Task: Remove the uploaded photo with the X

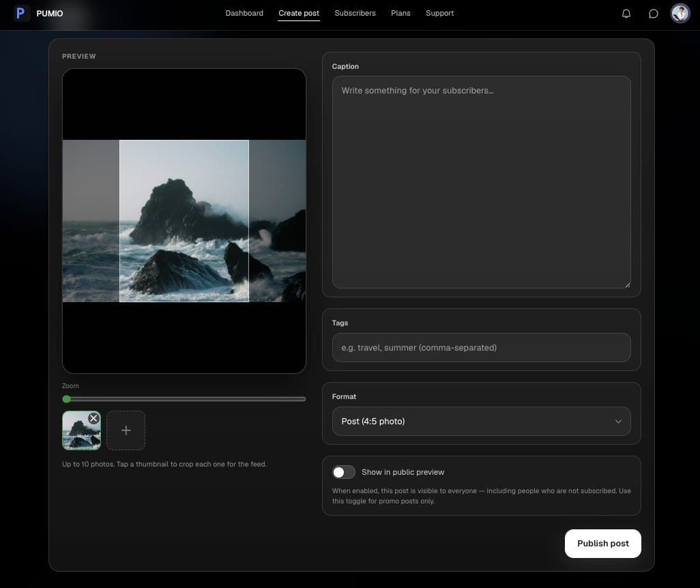Action: coord(93,418)
